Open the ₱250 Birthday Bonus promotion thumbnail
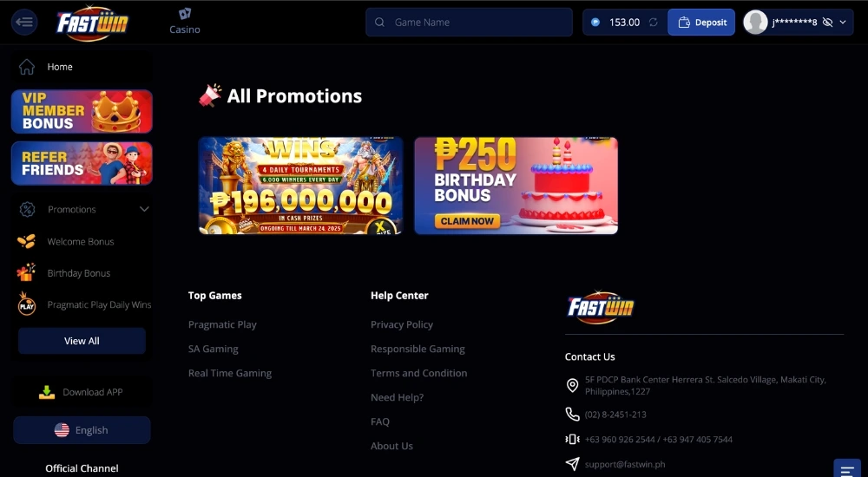Screen dimensions: 868x477 (516, 186)
